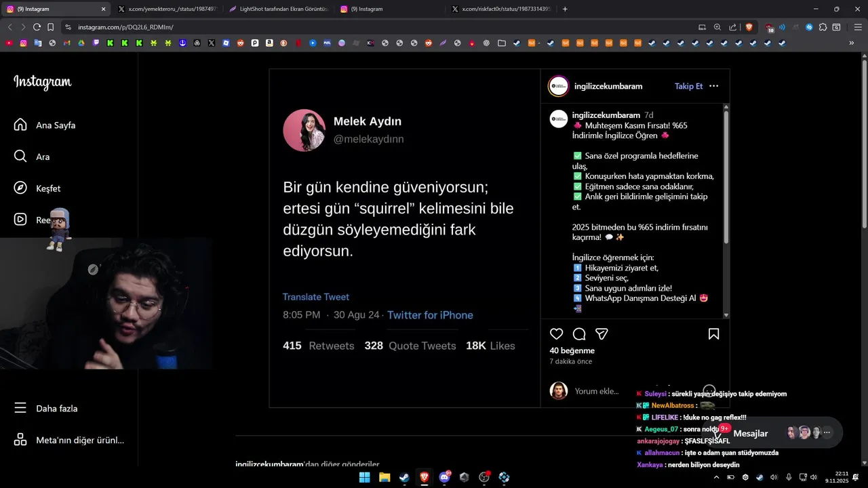Open the bookmarks folder icon
868x488 pixels.
501,43
